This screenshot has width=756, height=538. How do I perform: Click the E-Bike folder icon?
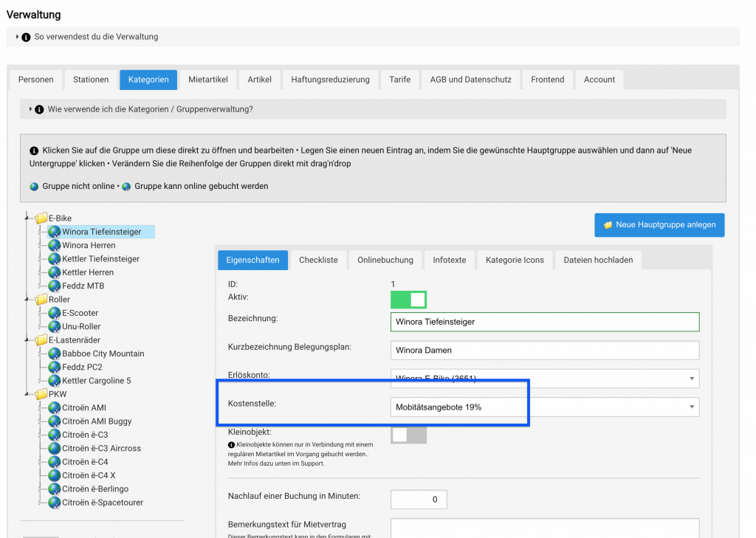tap(41, 218)
